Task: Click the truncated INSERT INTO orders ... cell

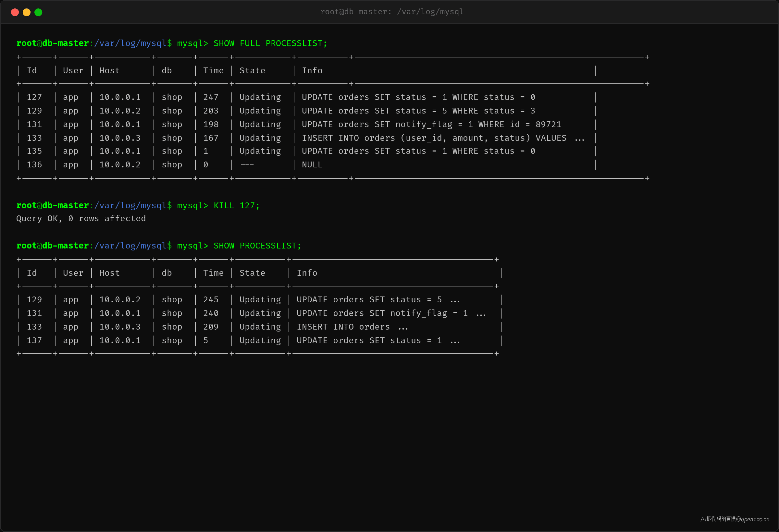Action: pyautogui.click(x=352, y=327)
